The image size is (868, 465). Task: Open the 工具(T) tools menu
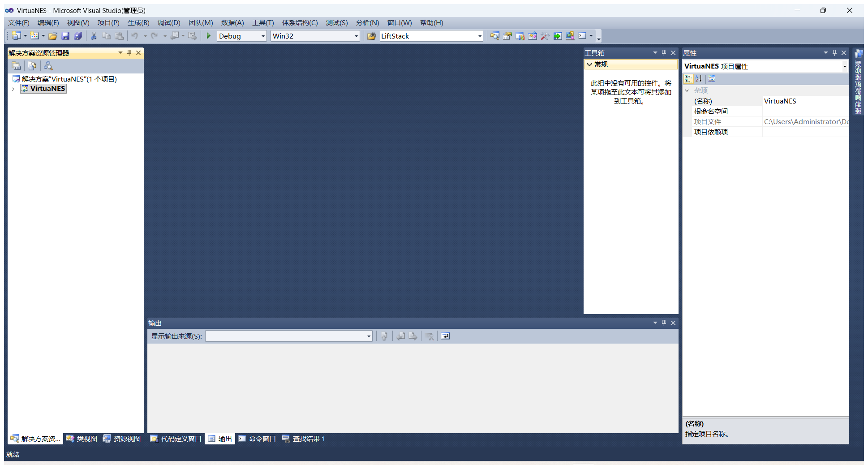click(x=263, y=23)
